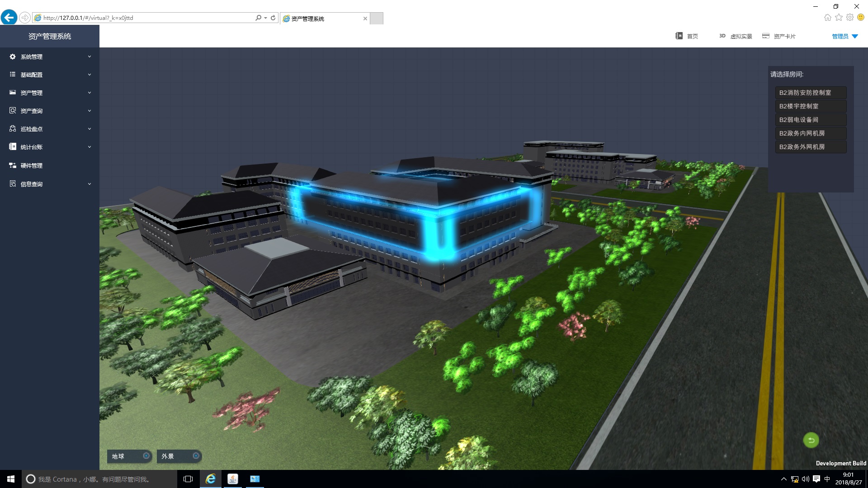Click the 3D 虚拟实景 icon

[722, 36]
